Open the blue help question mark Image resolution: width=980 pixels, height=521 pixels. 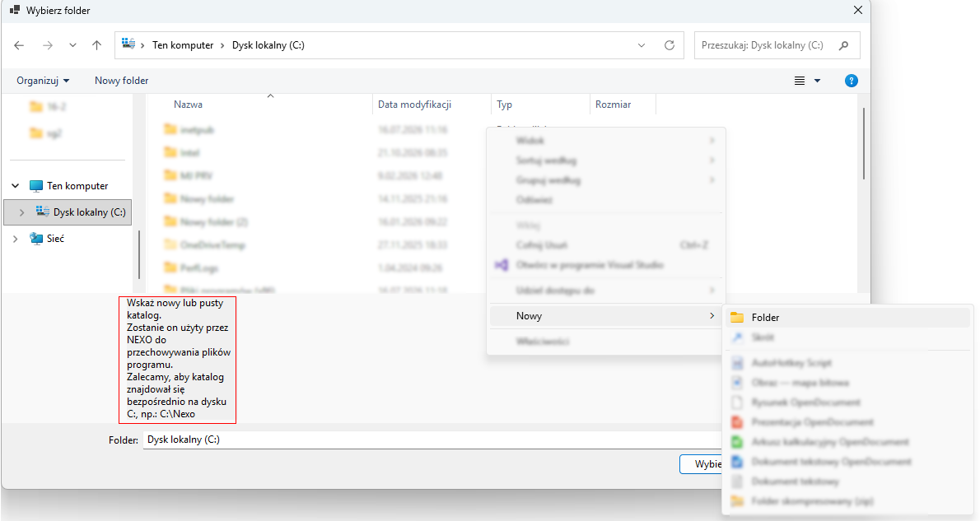852,81
